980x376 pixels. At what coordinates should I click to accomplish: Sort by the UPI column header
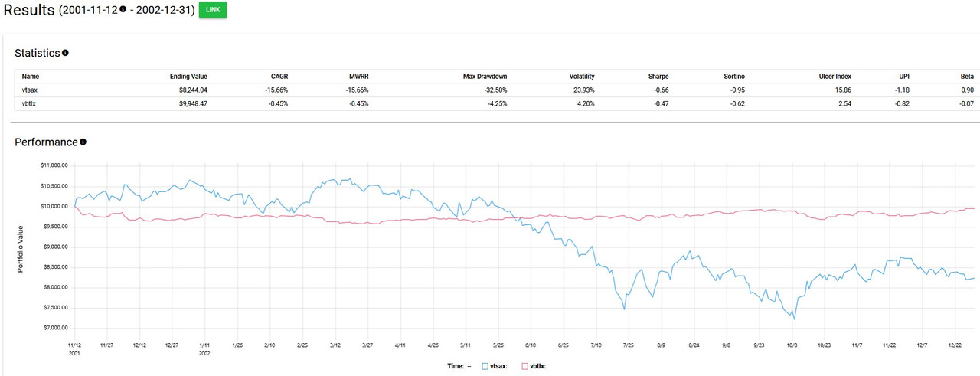coord(904,77)
